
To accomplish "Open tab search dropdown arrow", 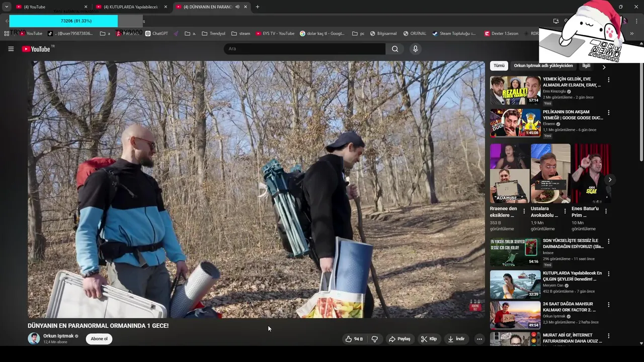I will pos(7,7).
